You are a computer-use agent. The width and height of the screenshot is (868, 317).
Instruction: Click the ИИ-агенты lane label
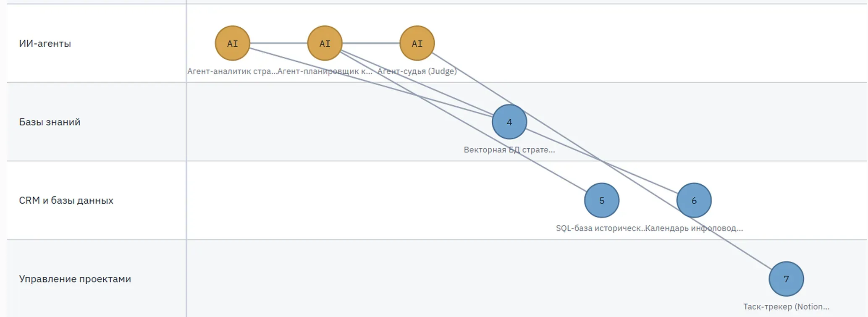(45, 43)
